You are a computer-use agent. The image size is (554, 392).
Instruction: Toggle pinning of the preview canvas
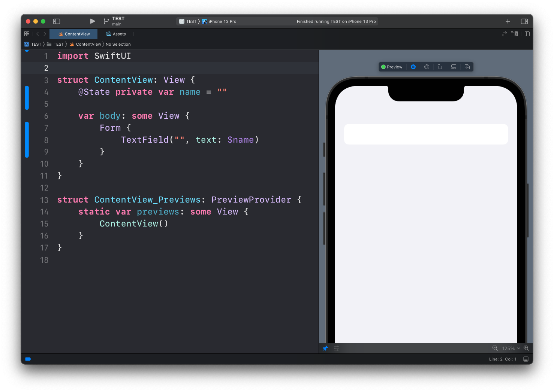click(x=325, y=348)
